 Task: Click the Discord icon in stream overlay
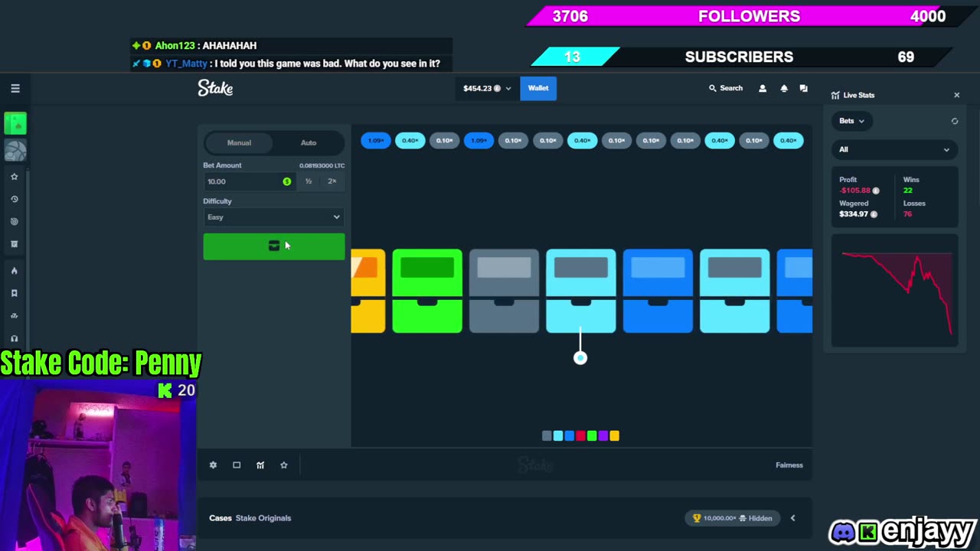pyautogui.click(x=843, y=532)
